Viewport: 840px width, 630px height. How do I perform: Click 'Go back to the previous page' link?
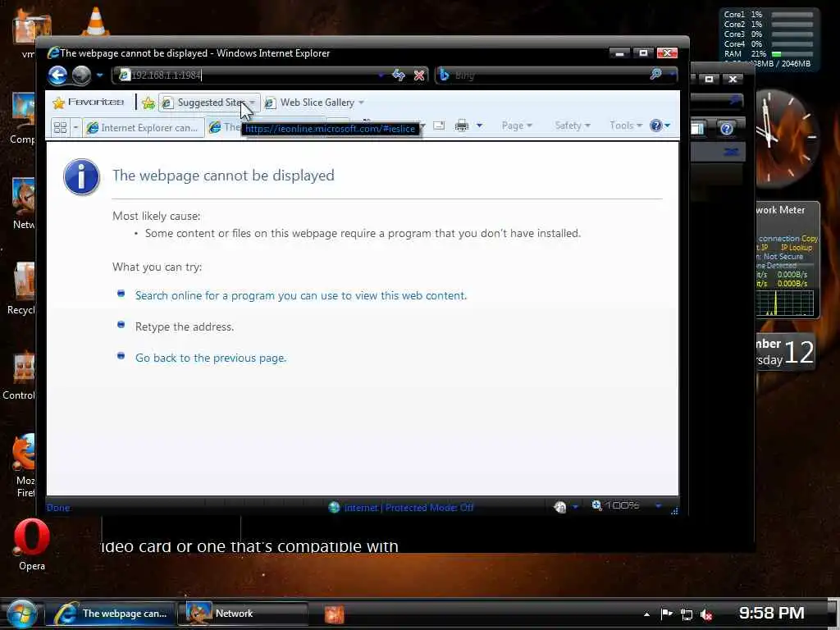(x=211, y=358)
